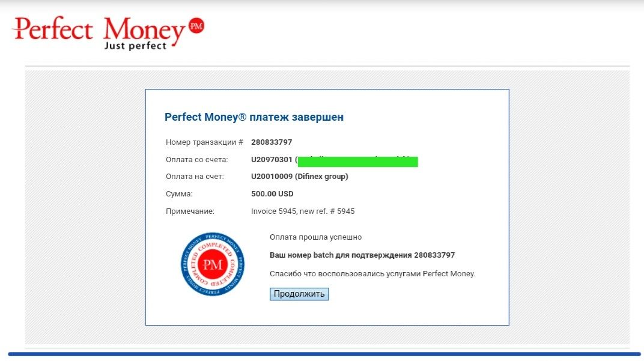Click heading Perfect Money® платеж завершен
This screenshot has height=361, width=644.
(x=254, y=117)
